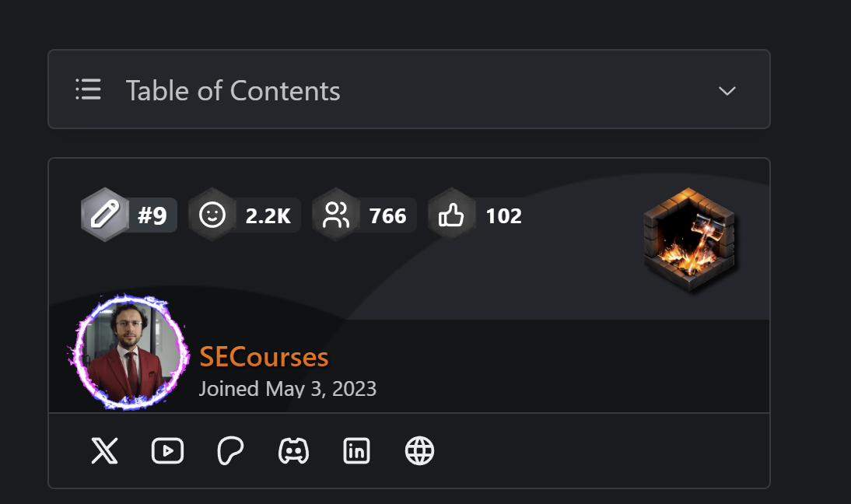This screenshot has width=851, height=504.
Task: Click the smiley reactions icon
Action: [x=212, y=215]
